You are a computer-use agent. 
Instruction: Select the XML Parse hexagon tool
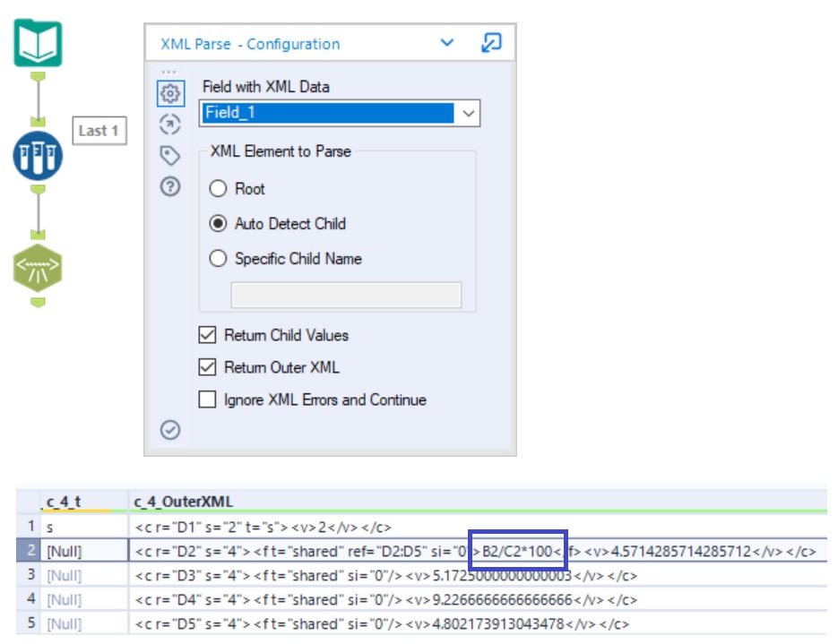pyautogui.click(x=38, y=268)
